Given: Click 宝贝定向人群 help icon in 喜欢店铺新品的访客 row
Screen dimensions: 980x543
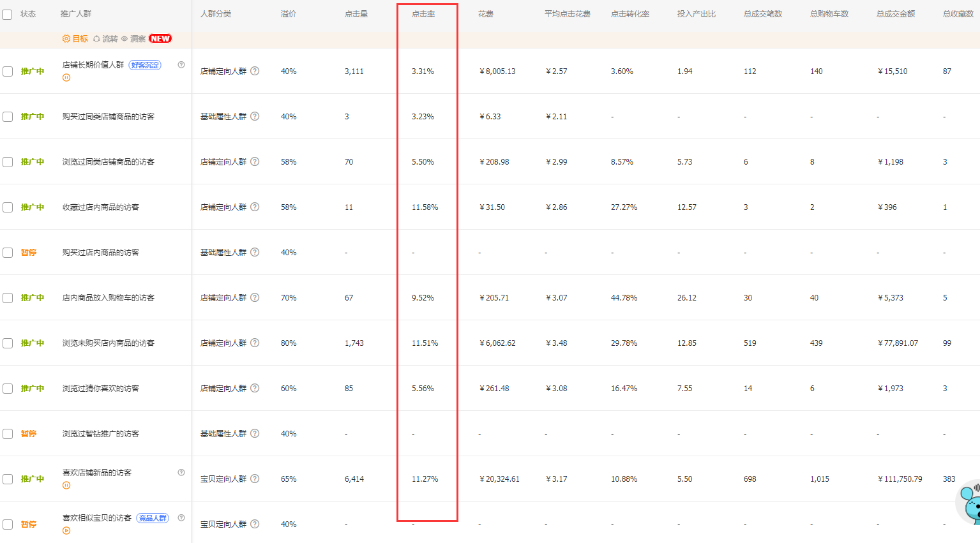Looking at the screenshot, I should pos(255,479).
